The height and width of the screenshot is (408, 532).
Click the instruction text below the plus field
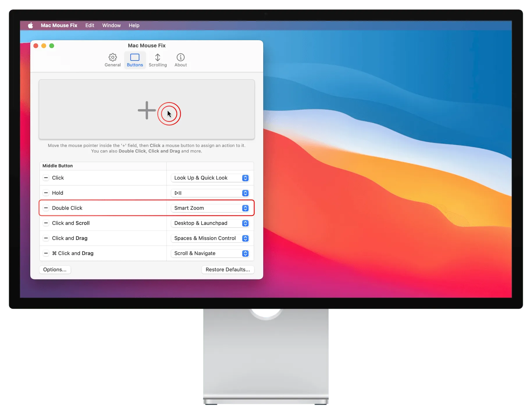147,148
